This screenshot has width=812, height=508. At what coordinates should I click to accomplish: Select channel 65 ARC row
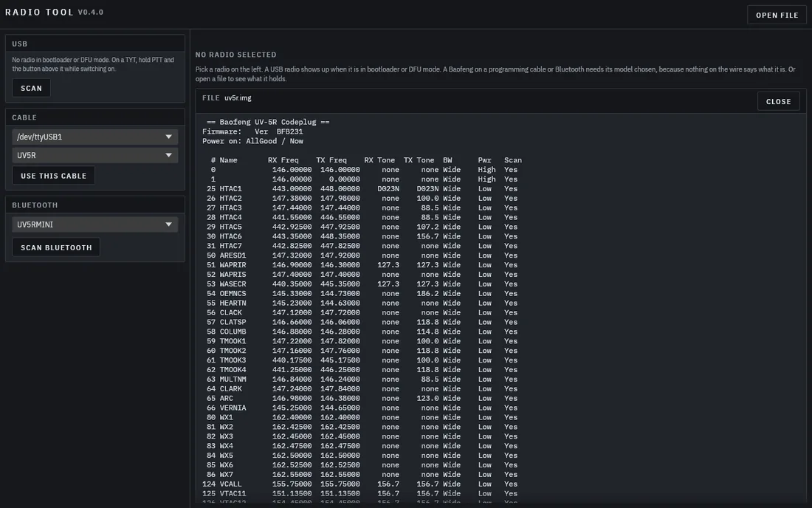[x=362, y=398]
